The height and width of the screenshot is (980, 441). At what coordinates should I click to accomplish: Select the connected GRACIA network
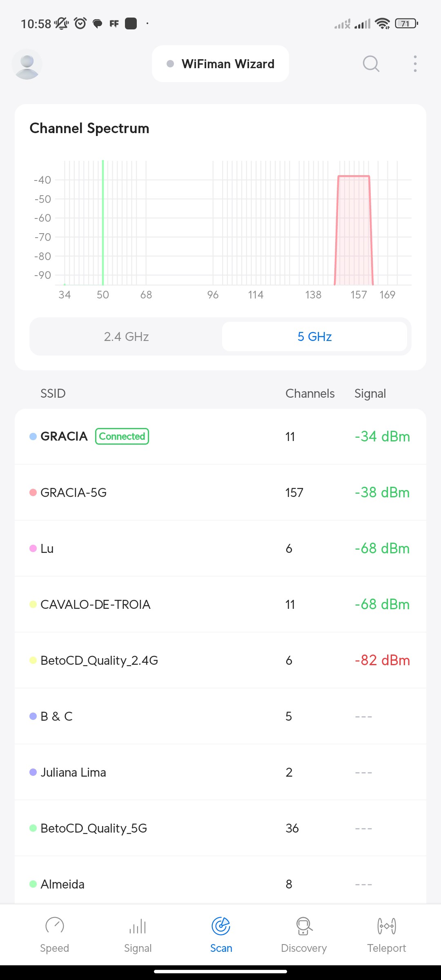pyautogui.click(x=220, y=437)
